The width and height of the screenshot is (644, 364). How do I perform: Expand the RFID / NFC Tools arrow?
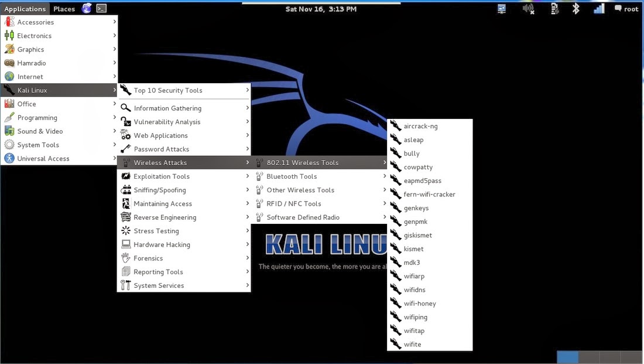[385, 203]
